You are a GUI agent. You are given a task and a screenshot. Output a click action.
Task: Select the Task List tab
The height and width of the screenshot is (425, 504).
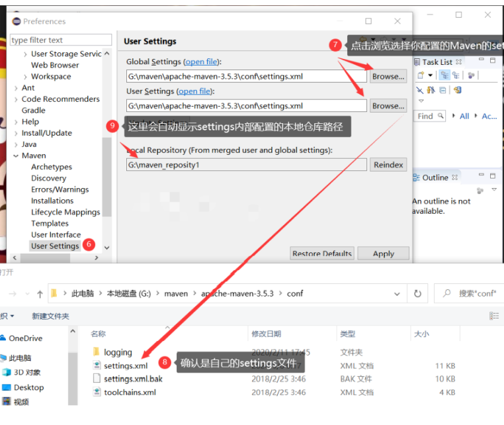pyautogui.click(x=437, y=62)
